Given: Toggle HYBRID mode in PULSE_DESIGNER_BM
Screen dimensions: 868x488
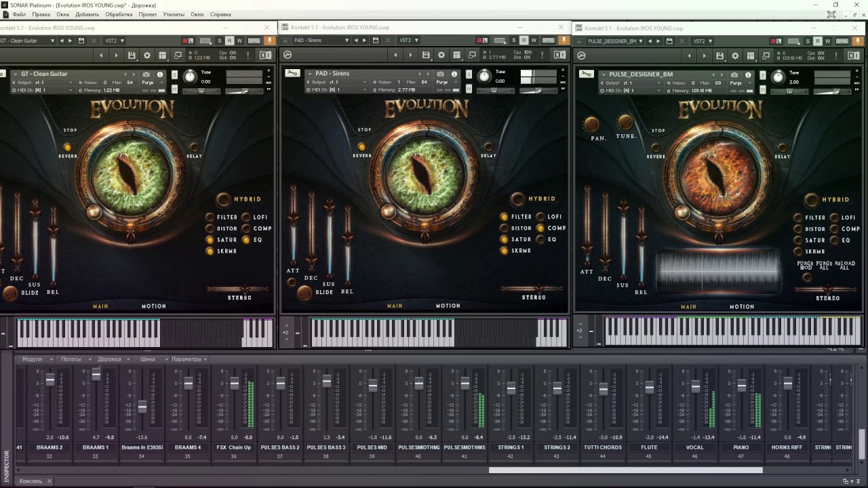Looking at the screenshot, I should click(x=812, y=200).
